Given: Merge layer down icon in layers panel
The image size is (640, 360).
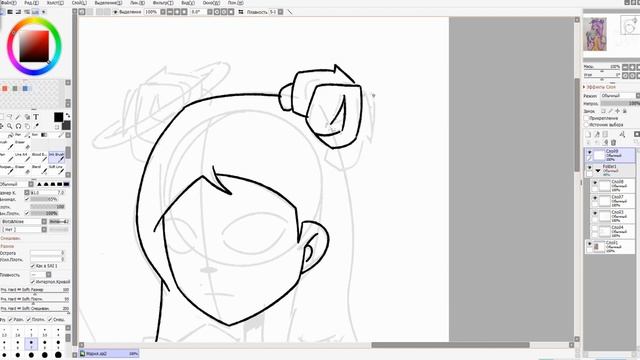Looking at the screenshot, I should pyautogui.click(x=597, y=142).
